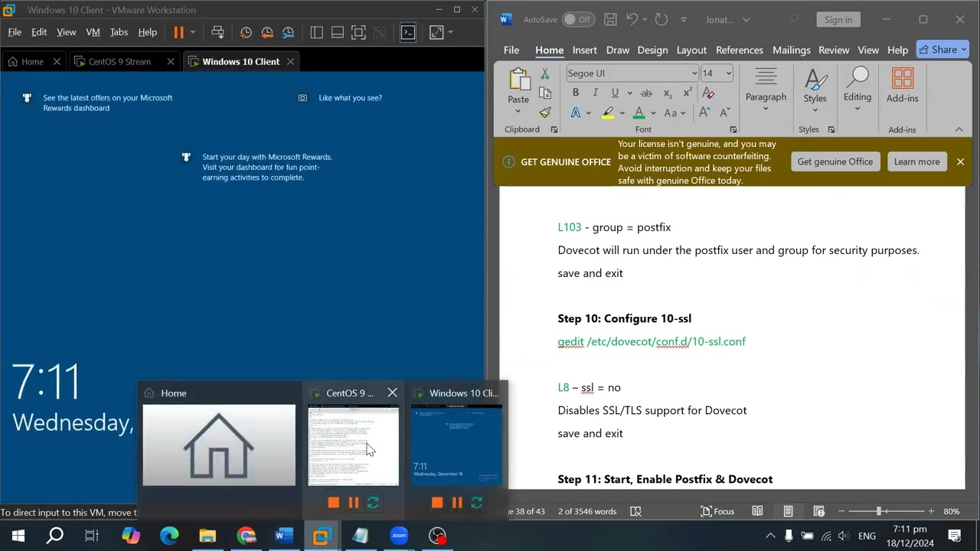Toggle Subscript formatting
The image size is (980, 551).
(x=668, y=93)
